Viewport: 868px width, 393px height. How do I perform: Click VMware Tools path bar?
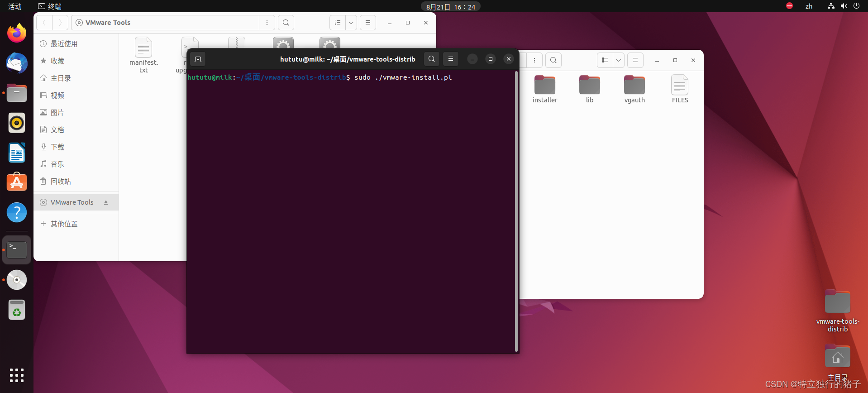(165, 23)
